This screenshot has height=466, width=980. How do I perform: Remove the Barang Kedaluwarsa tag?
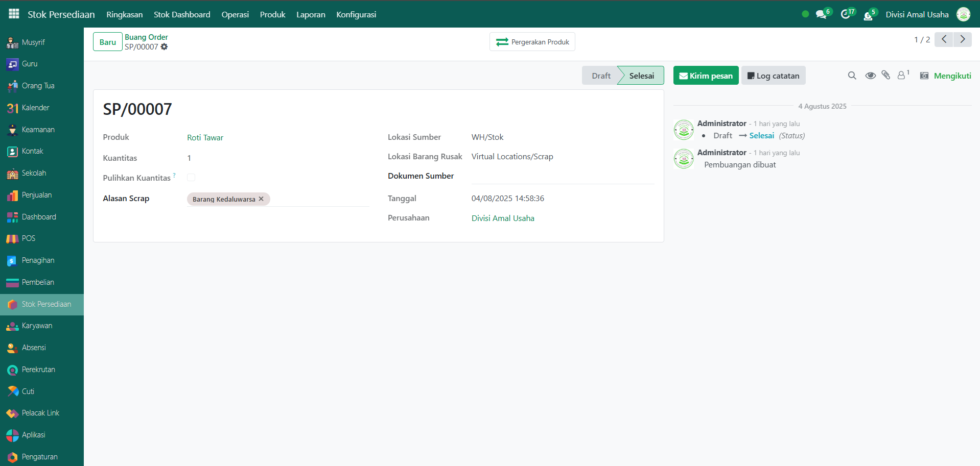(261, 199)
